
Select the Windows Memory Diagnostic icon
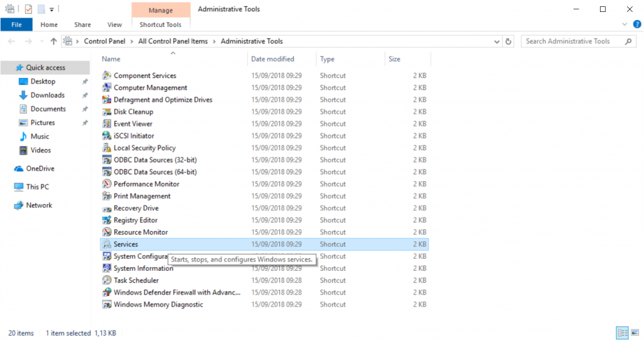[x=107, y=304]
